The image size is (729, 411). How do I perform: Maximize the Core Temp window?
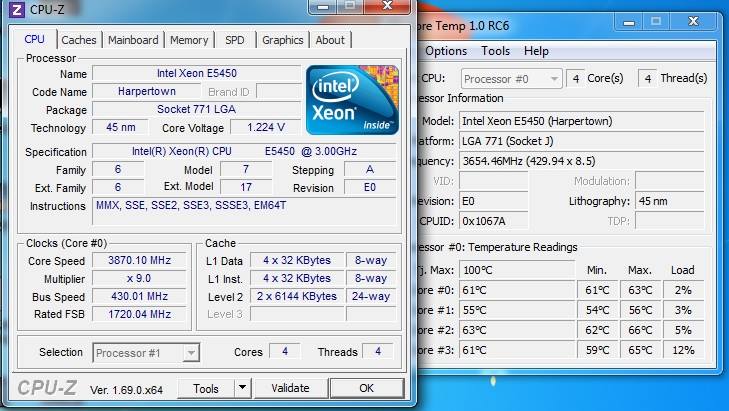(x=656, y=21)
